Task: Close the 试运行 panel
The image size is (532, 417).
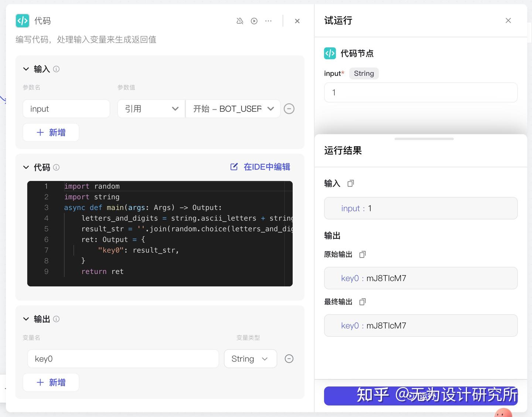Action: 508,21
